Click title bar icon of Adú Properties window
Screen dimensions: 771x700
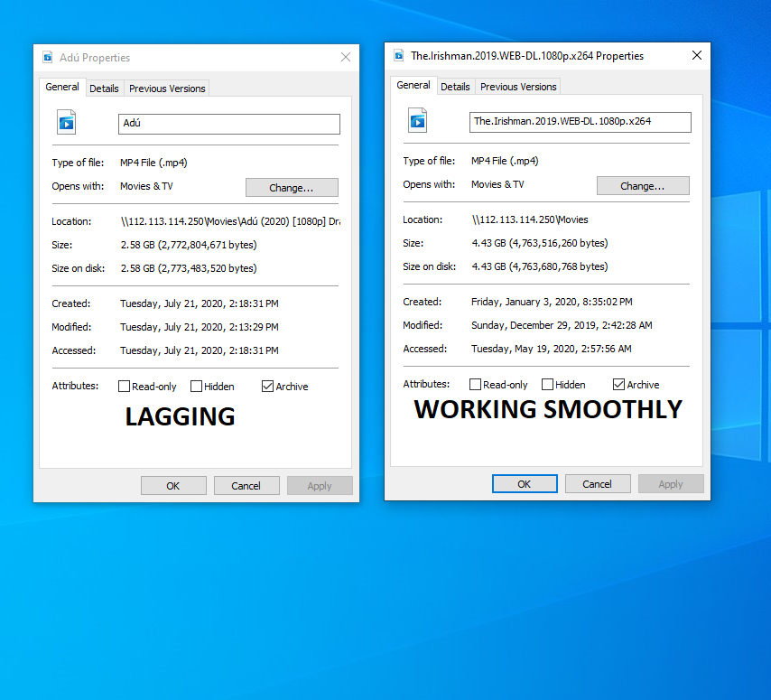coord(47,58)
